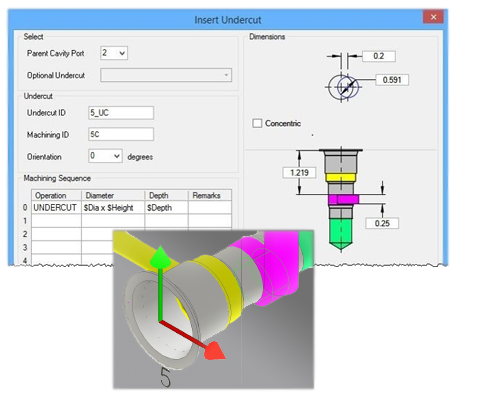The height and width of the screenshot is (400, 490).
Task: Open the Parent Cavity Port dropdown
Action: pyautogui.click(x=114, y=53)
